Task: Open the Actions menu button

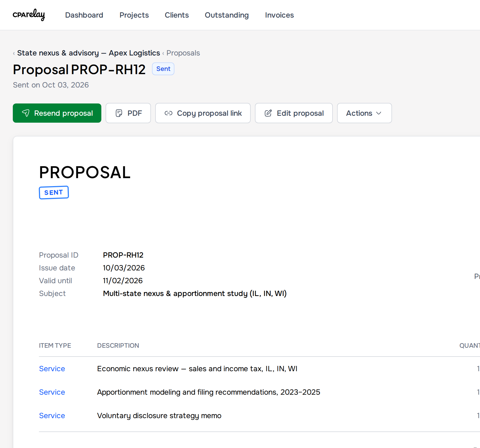Action: click(x=365, y=113)
